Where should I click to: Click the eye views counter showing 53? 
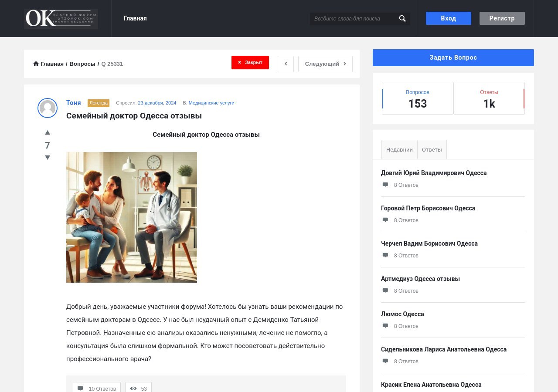[x=138, y=388]
